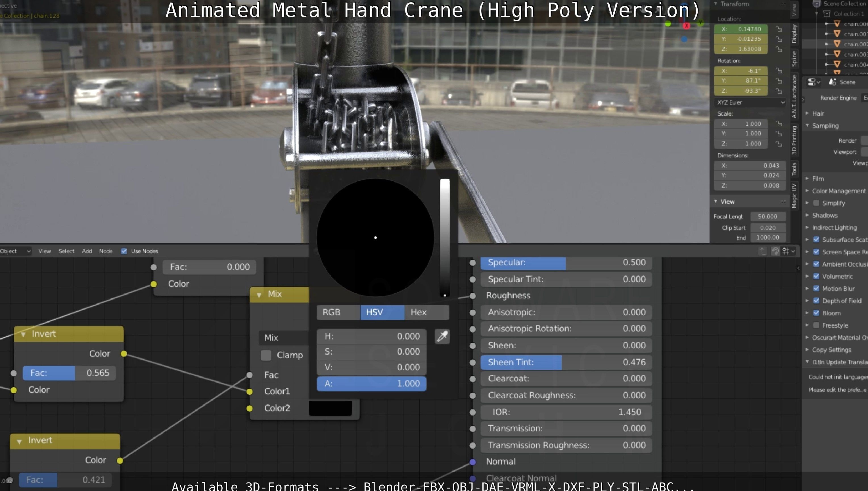Click the eyedropper icon in color picker
Screen dimensions: 868x491
(x=442, y=336)
